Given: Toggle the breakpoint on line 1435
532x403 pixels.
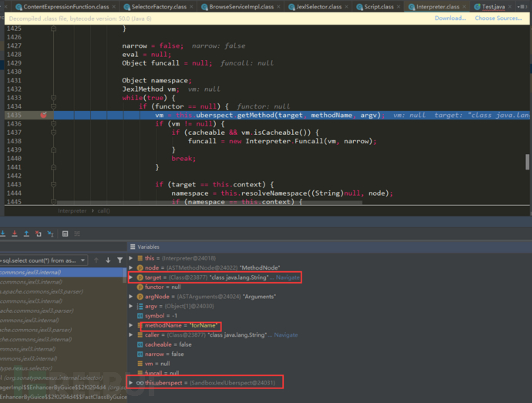Looking at the screenshot, I should pyautogui.click(x=43, y=115).
